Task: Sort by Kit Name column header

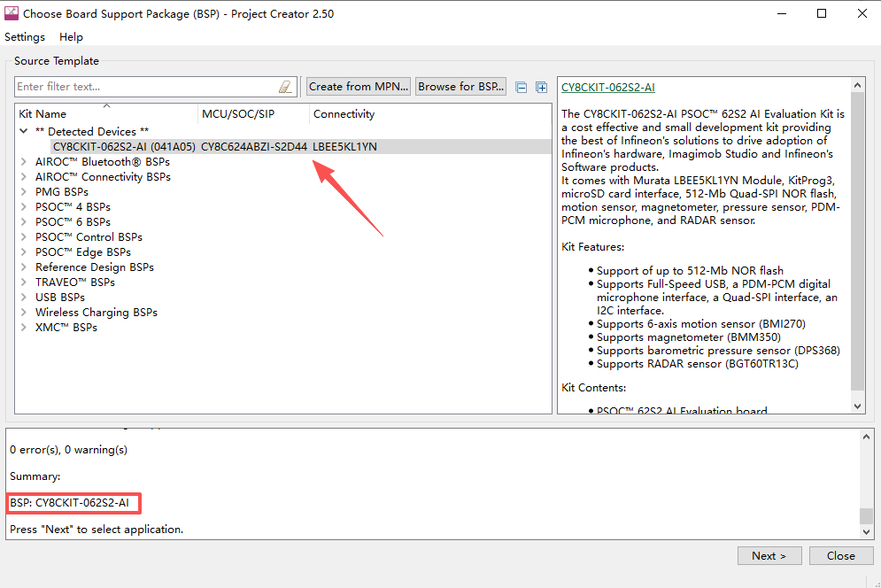Action: (107, 113)
